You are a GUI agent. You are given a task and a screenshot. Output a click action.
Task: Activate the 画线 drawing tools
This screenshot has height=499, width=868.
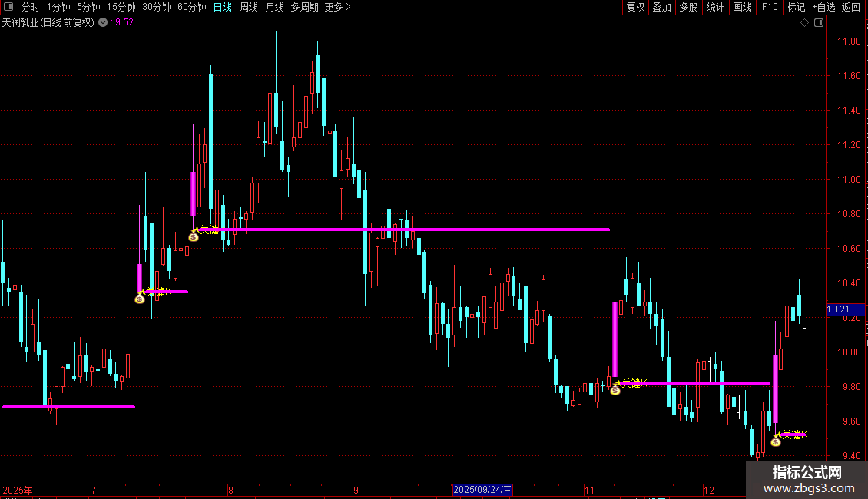(x=742, y=7)
